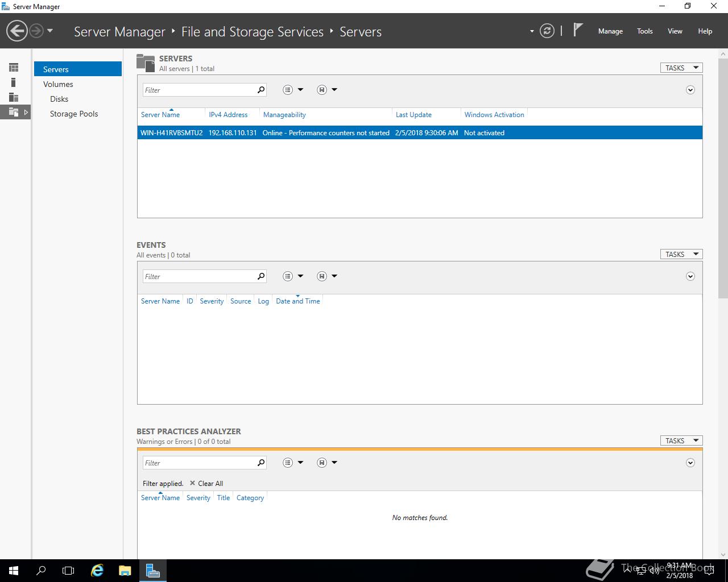Click search magnifier in Servers filter
This screenshot has width=728, height=582.
pyautogui.click(x=261, y=90)
